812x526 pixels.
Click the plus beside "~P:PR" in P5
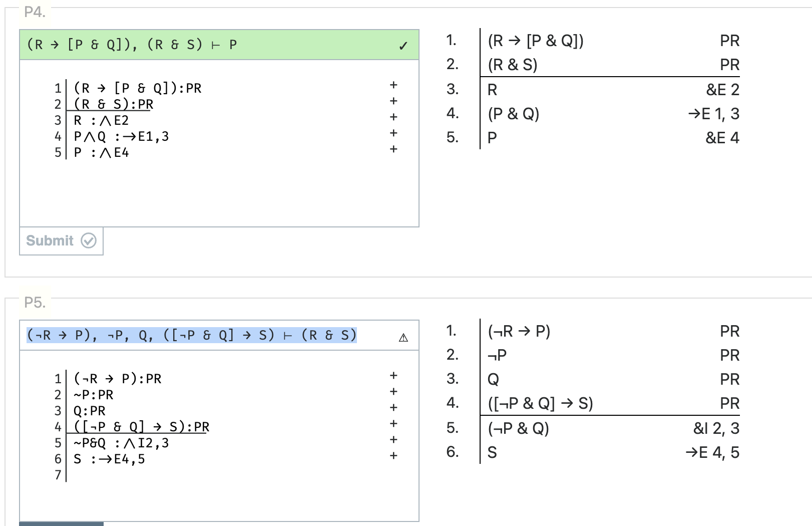click(393, 392)
